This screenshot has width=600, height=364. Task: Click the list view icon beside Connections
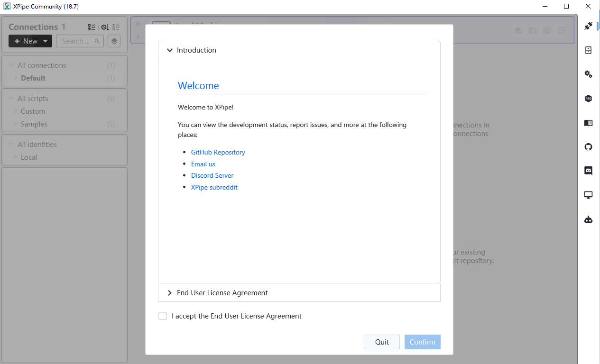coord(92,27)
